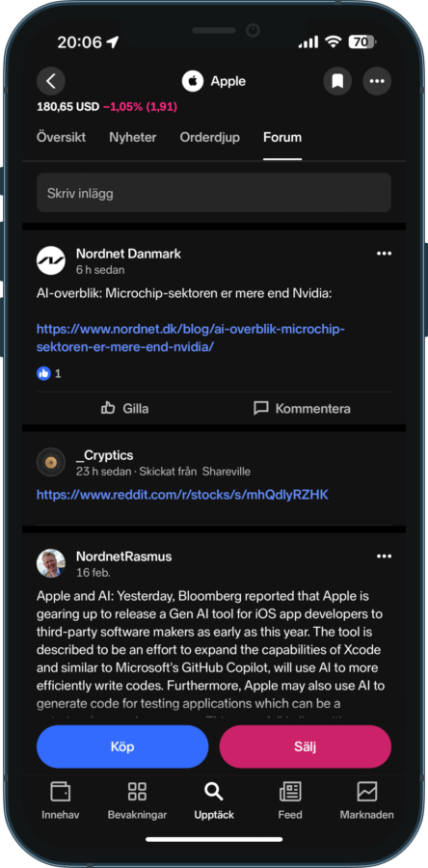Viewport: 428px width, 868px height.
Task: Tap the back arrow button
Action: tap(51, 81)
